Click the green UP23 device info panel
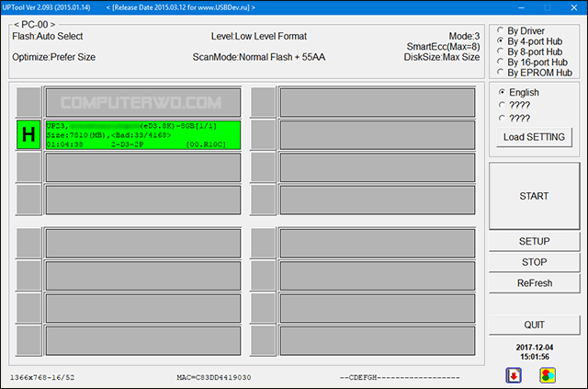The width and height of the screenshot is (588, 389). pyautogui.click(x=143, y=135)
